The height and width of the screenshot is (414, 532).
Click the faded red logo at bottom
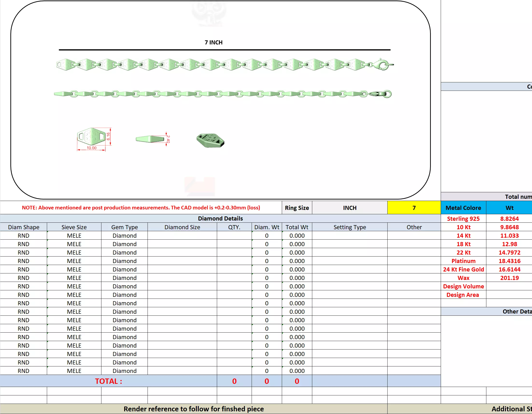tap(200, 186)
